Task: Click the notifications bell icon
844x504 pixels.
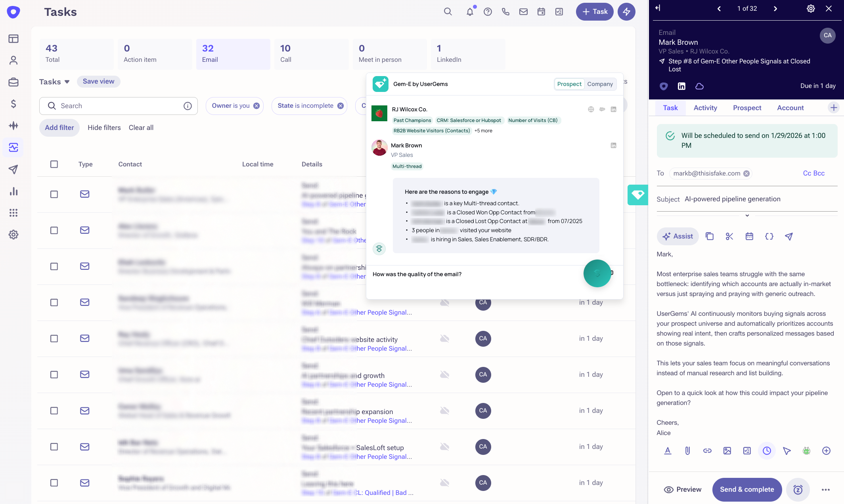Action: pos(470,12)
